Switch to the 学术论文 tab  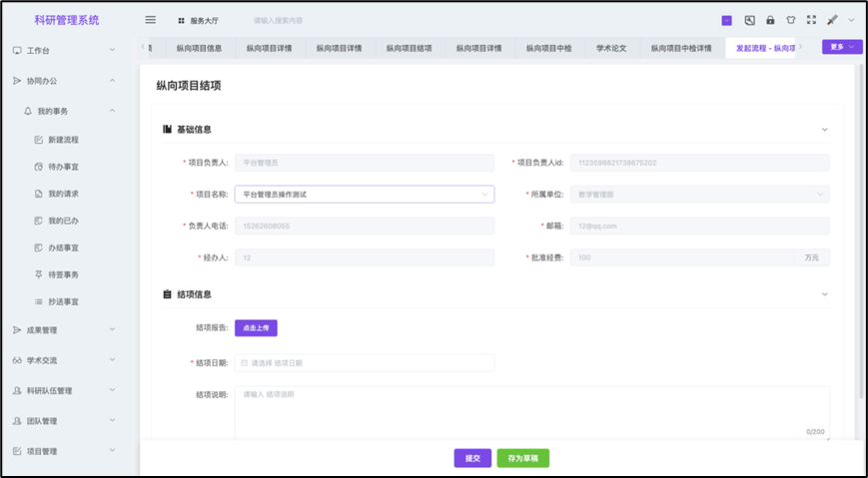[610, 48]
